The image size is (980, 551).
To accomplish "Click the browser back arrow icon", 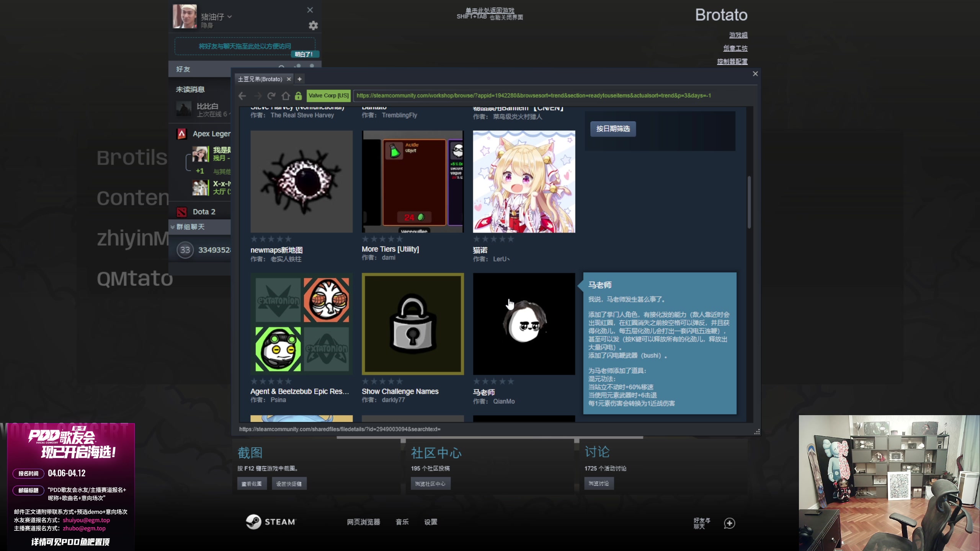I will point(242,96).
